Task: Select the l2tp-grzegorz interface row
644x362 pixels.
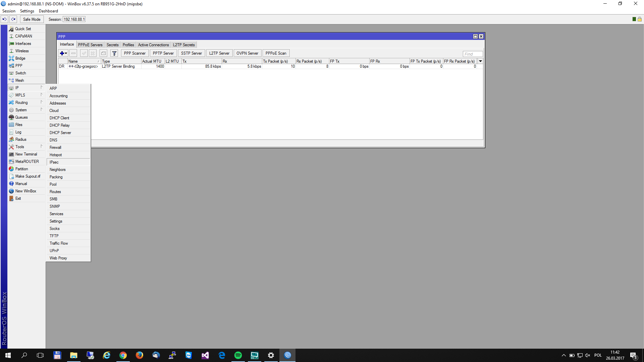Action: (270, 66)
